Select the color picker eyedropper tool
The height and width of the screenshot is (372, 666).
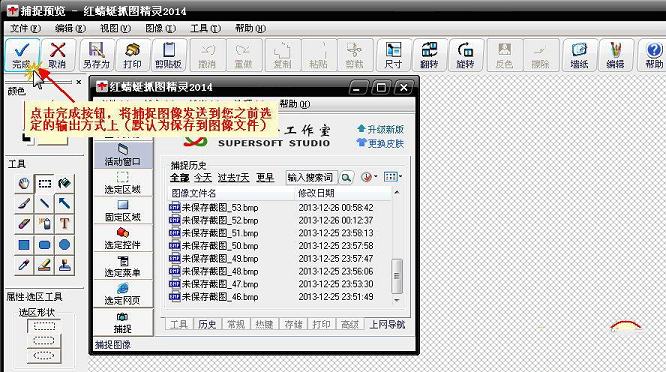[x=24, y=265]
